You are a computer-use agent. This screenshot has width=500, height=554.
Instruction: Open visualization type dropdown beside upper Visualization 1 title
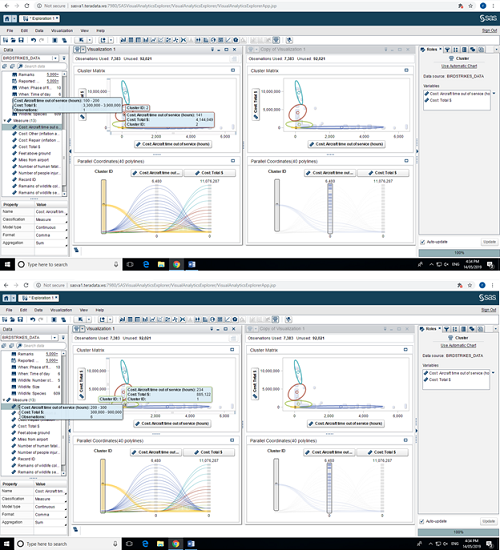point(83,49)
